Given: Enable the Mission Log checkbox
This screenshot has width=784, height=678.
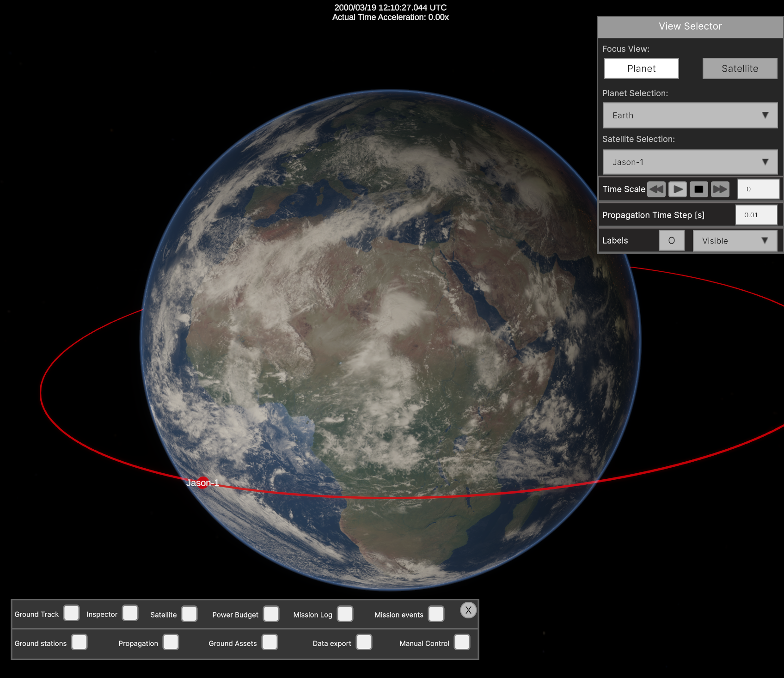Looking at the screenshot, I should (345, 614).
